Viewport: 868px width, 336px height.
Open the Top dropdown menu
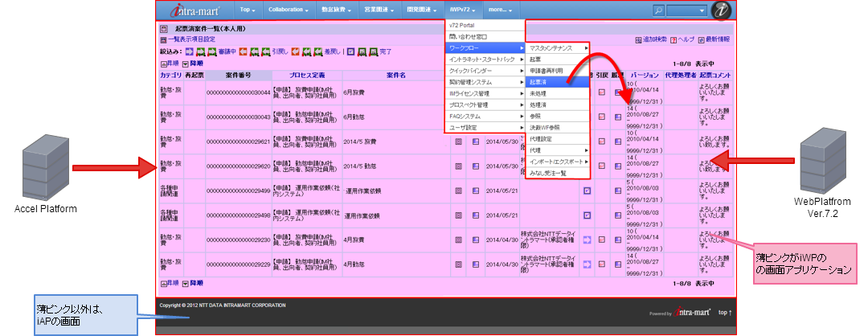click(x=248, y=10)
